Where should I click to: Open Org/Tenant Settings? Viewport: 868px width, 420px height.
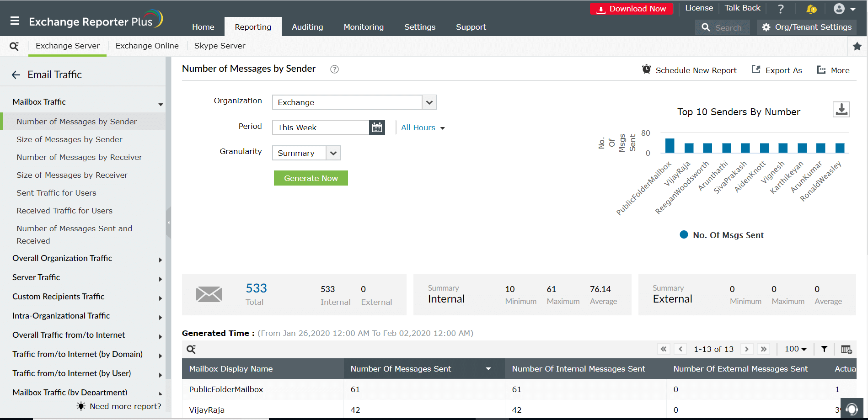[807, 27]
